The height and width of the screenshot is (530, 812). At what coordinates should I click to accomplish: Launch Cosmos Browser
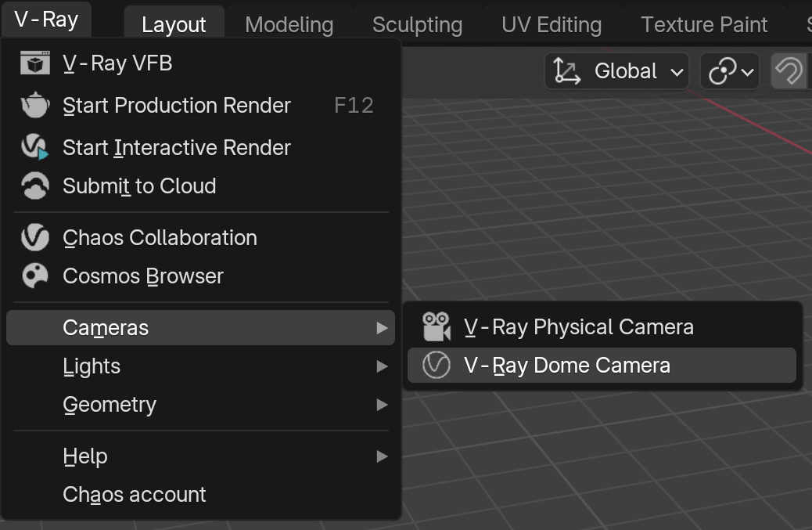pyautogui.click(x=200, y=276)
